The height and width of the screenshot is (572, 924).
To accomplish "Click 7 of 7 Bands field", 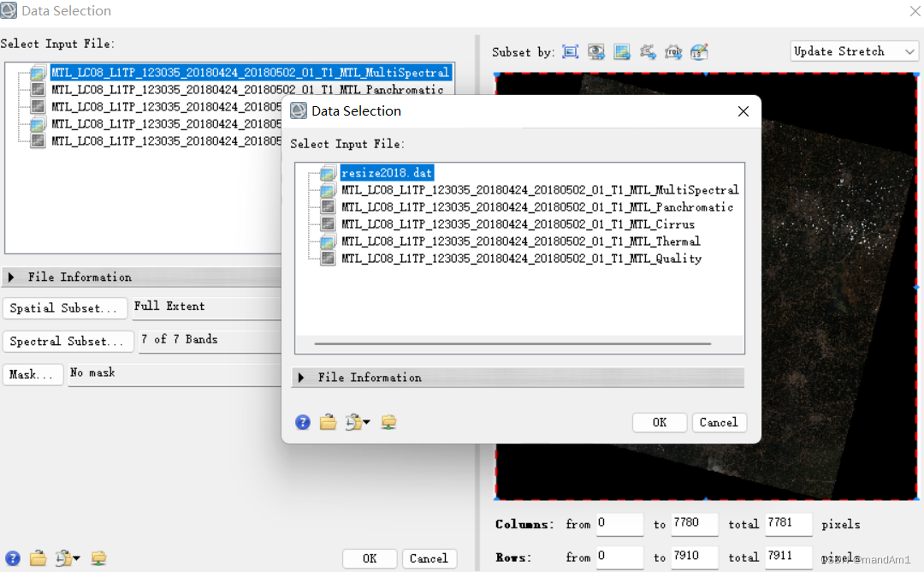I will pos(210,340).
